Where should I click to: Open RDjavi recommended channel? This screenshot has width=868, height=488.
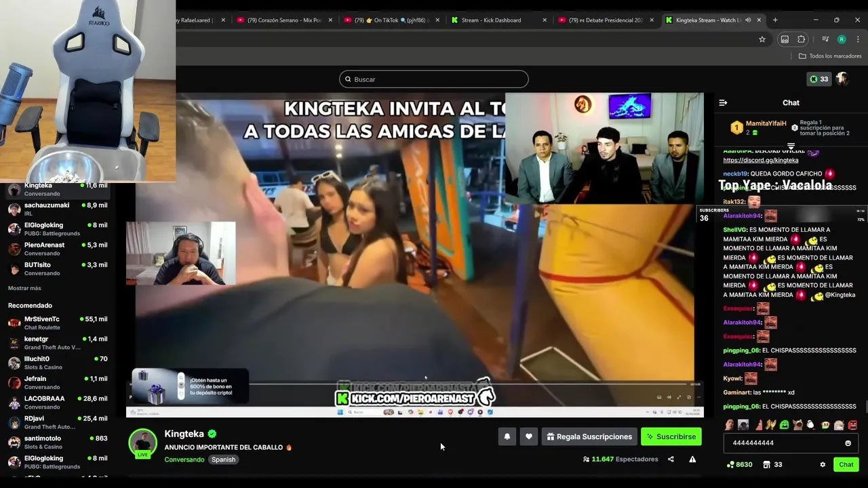tap(58, 422)
